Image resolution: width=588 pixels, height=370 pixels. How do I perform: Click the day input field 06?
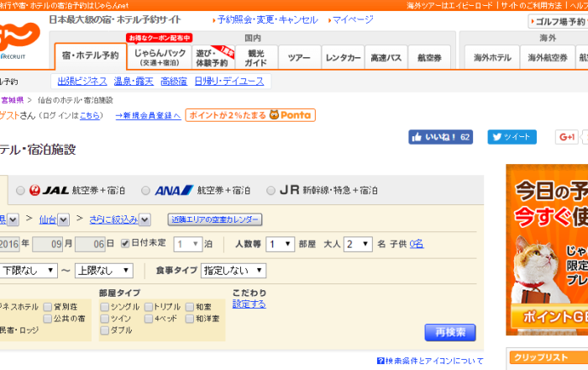[x=90, y=245]
